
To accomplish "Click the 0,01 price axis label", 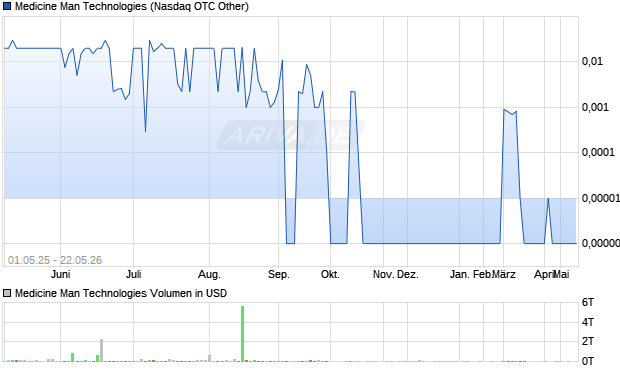I will coord(592,61).
